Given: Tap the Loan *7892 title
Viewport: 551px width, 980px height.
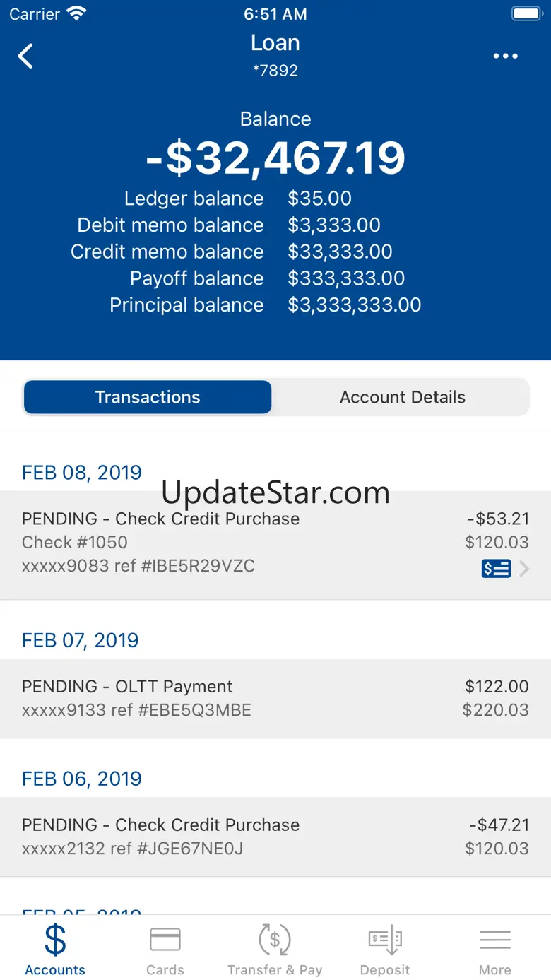Looking at the screenshot, I should 275,54.
